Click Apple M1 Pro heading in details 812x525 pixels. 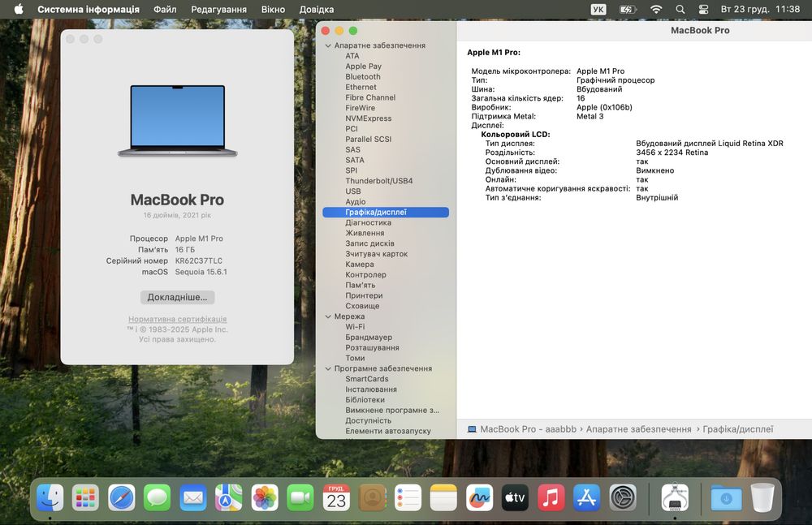coord(494,52)
